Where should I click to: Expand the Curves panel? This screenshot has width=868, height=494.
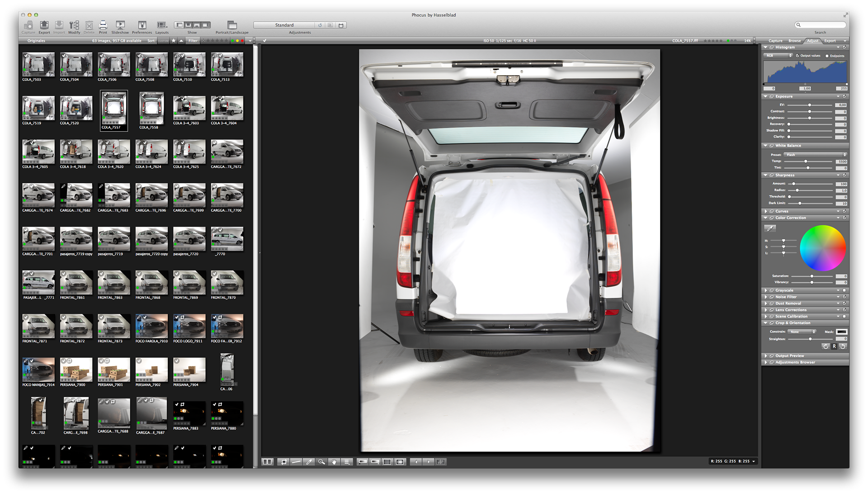click(766, 211)
